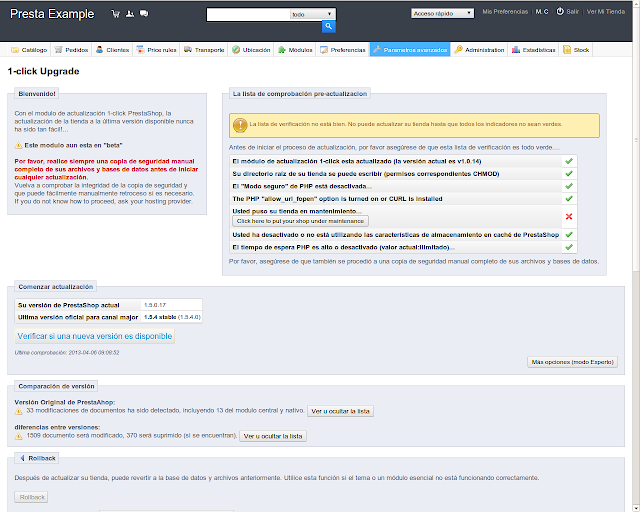Click the Preferencias tab icon

[324, 50]
